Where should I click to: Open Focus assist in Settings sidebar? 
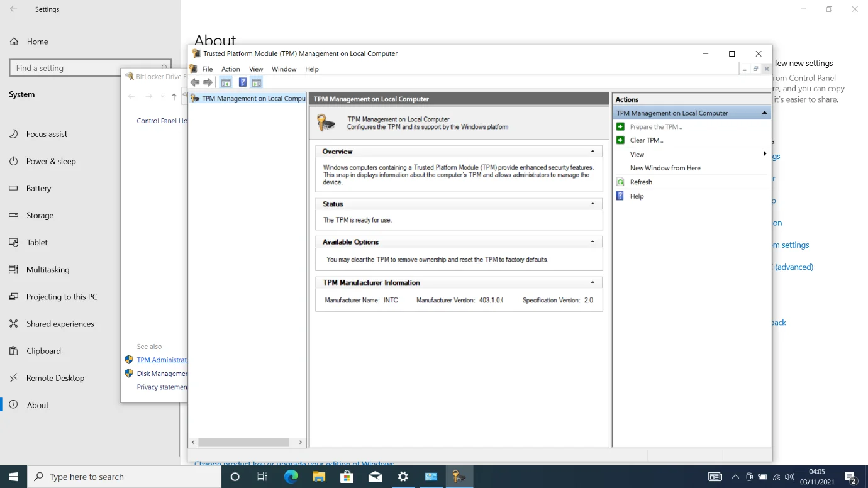(47, 134)
